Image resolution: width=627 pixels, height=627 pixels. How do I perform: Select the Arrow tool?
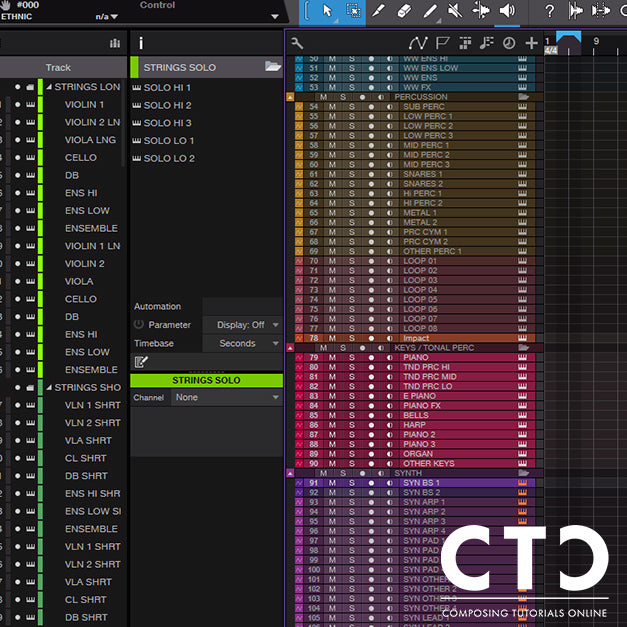[327, 11]
